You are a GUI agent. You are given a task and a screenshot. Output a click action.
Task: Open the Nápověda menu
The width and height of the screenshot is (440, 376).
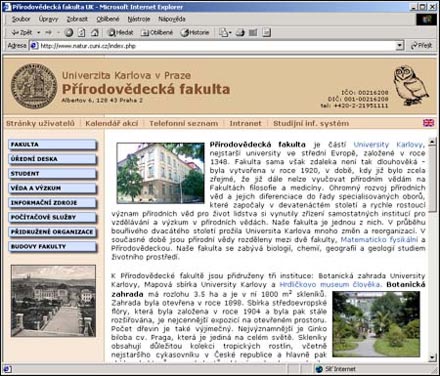click(172, 19)
